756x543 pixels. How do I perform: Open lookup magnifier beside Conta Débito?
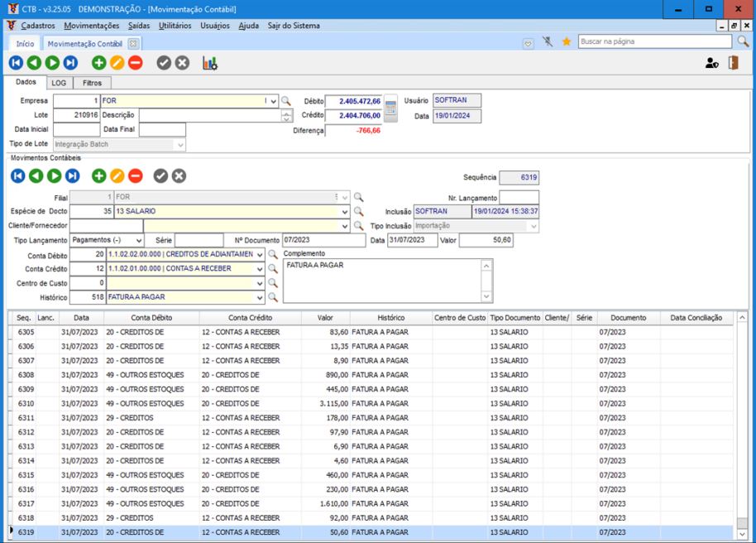(273, 255)
